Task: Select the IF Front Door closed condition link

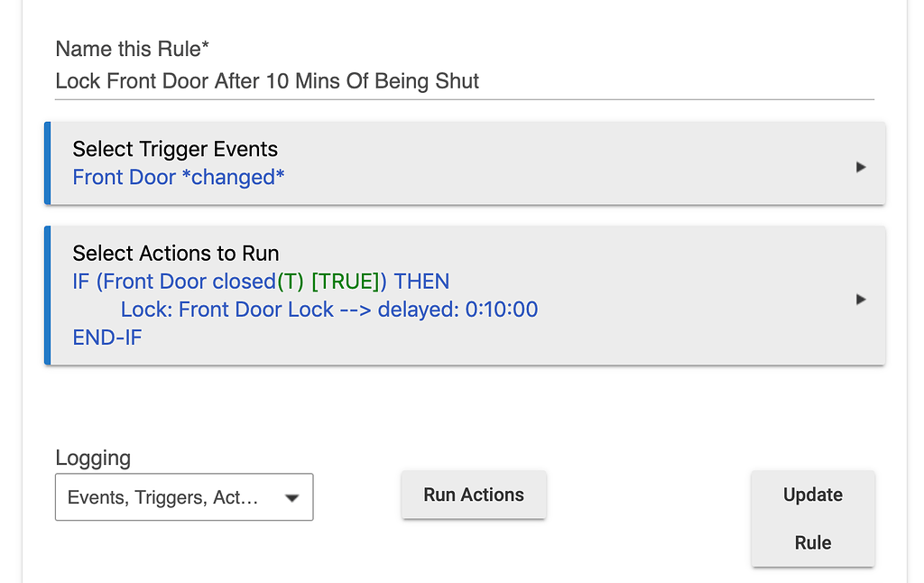Action: click(x=260, y=281)
